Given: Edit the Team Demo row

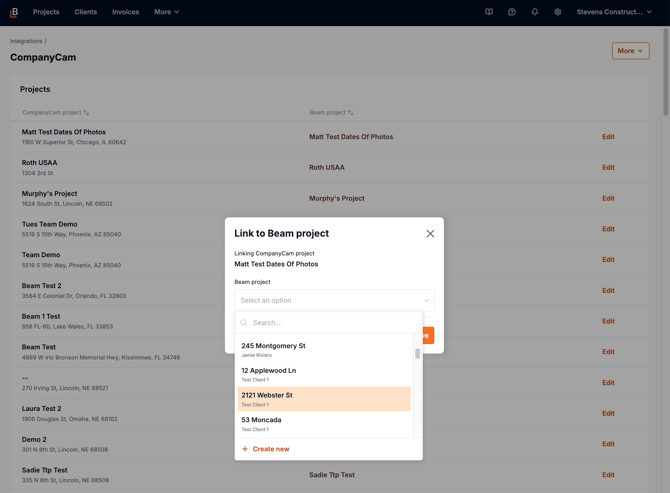Looking at the screenshot, I should coord(608,260).
